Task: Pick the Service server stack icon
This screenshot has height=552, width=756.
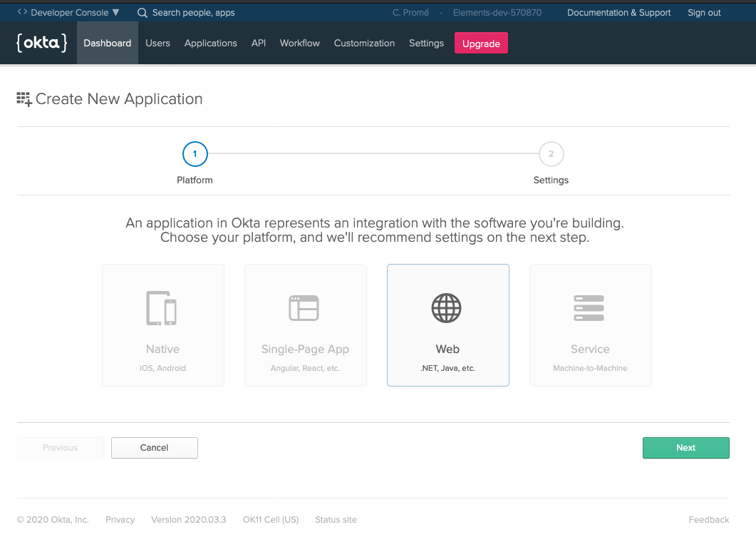Action: 589,308
